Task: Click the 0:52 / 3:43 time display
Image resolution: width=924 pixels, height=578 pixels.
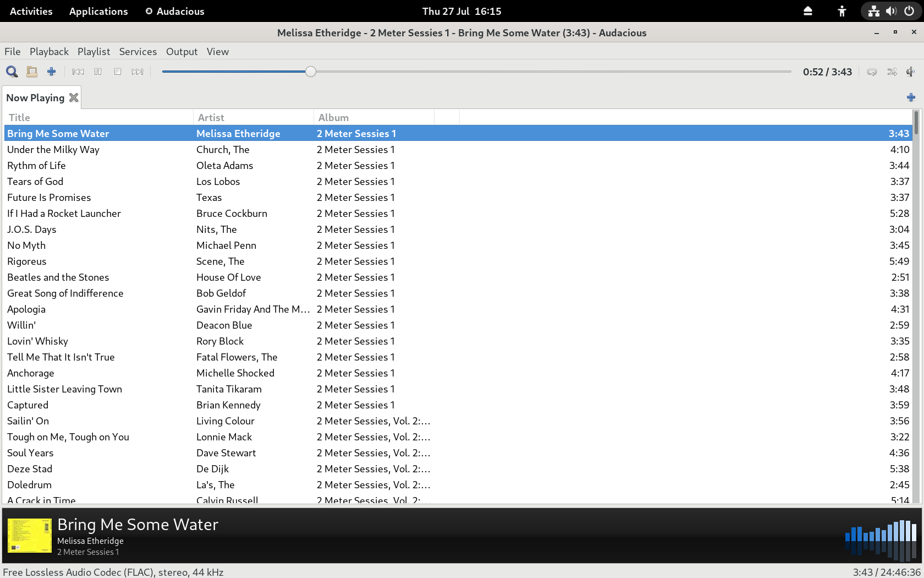Action: [x=827, y=72]
